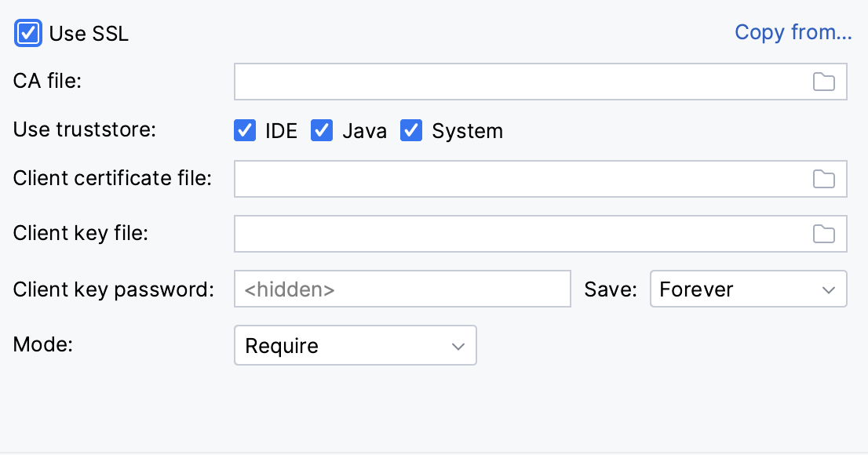Image resolution: width=868 pixels, height=455 pixels.
Task: Click into the Client key file field
Action: [x=518, y=234]
